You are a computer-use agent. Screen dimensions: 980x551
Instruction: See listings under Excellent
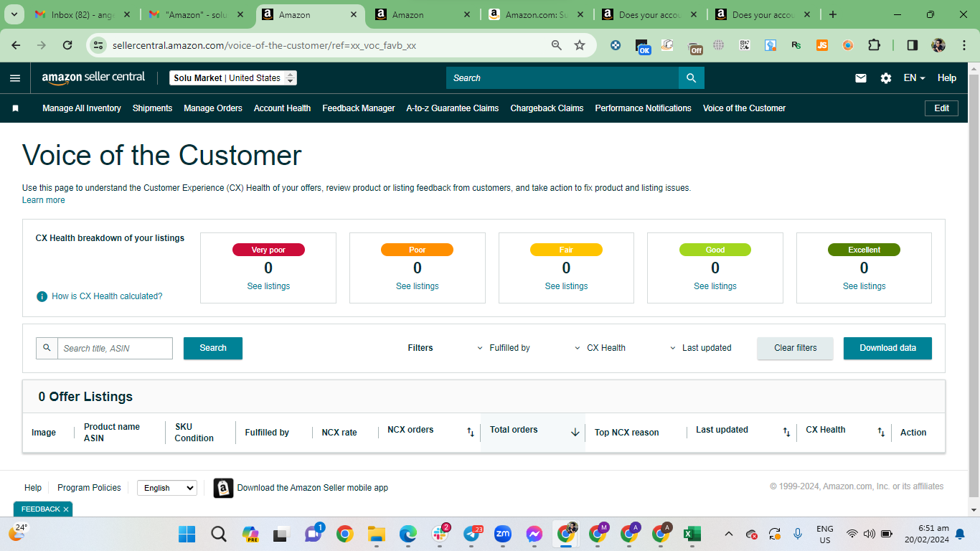864,286
